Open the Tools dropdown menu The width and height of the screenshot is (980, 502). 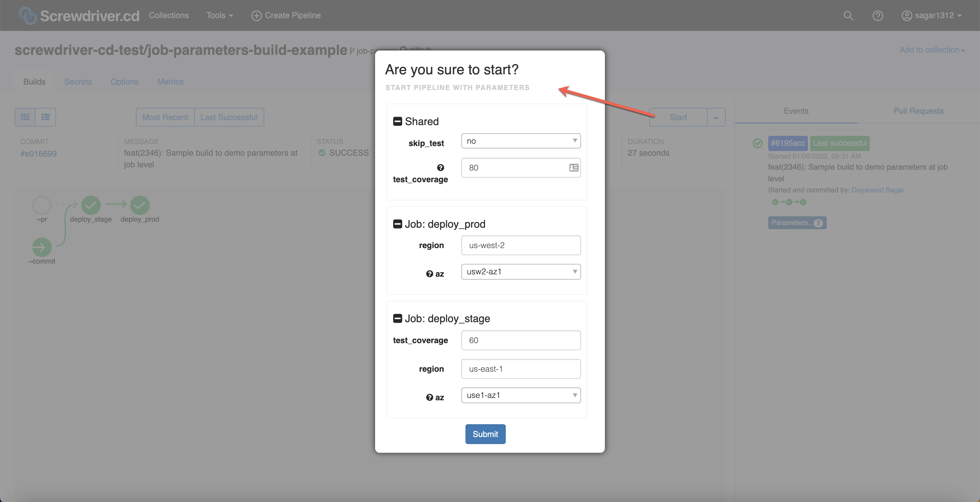[x=220, y=15]
